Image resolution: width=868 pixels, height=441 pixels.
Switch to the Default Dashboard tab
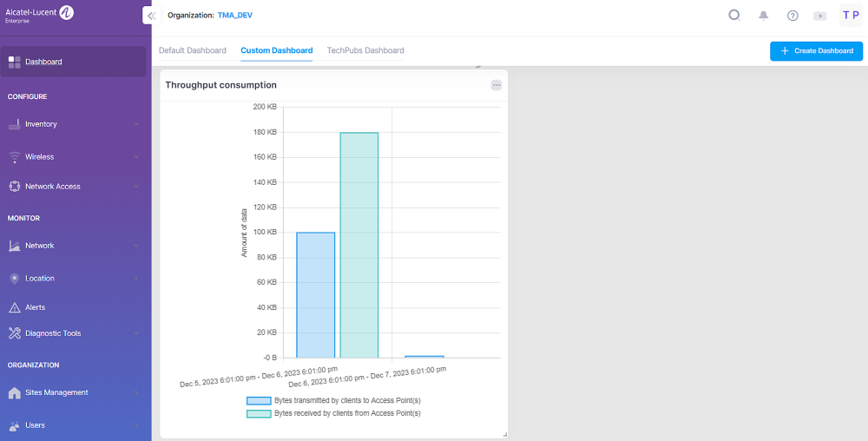[x=193, y=50]
